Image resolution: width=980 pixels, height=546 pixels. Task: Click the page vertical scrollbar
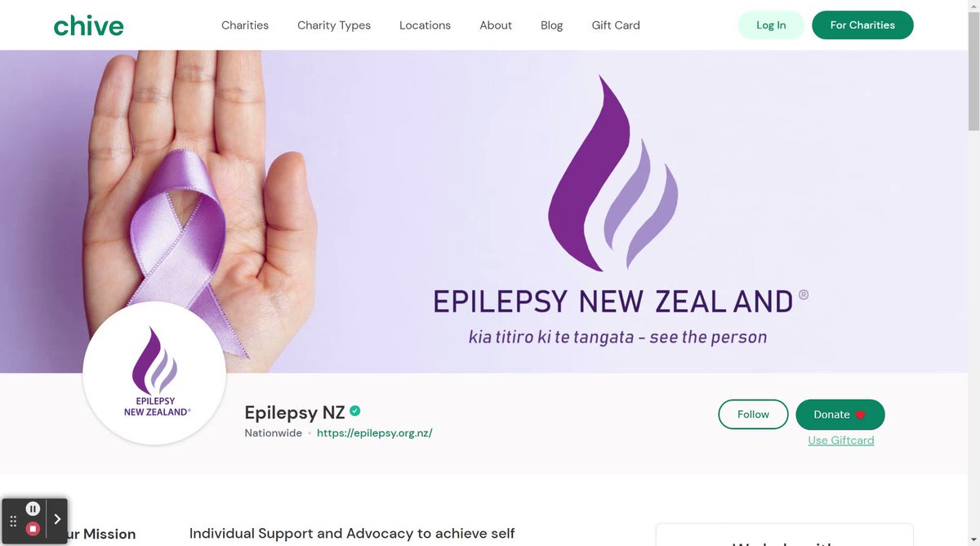click(x=973, y=273)
